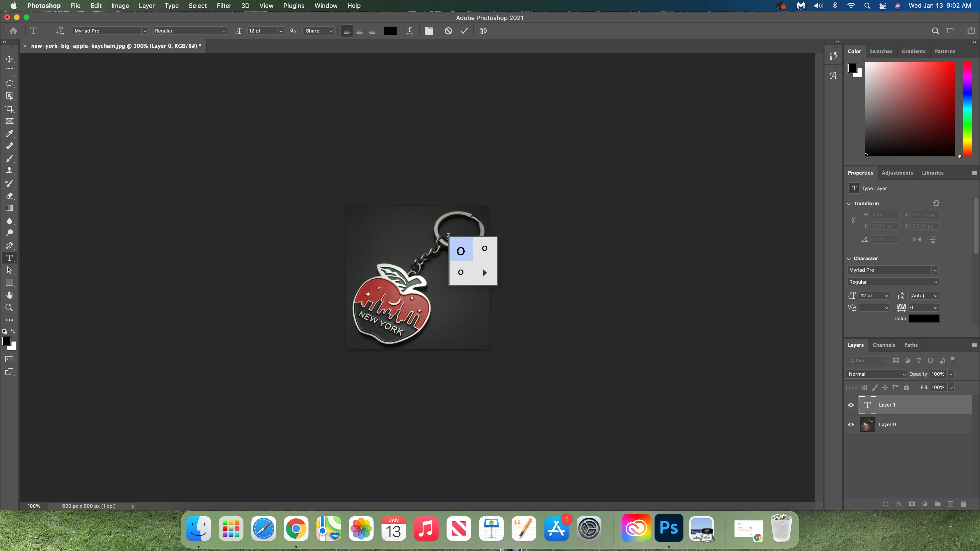Open Myriad Pro font family dropdown
Image resolution: width=980 pixels, height=551 pixels.
click(x=145, y=31)
